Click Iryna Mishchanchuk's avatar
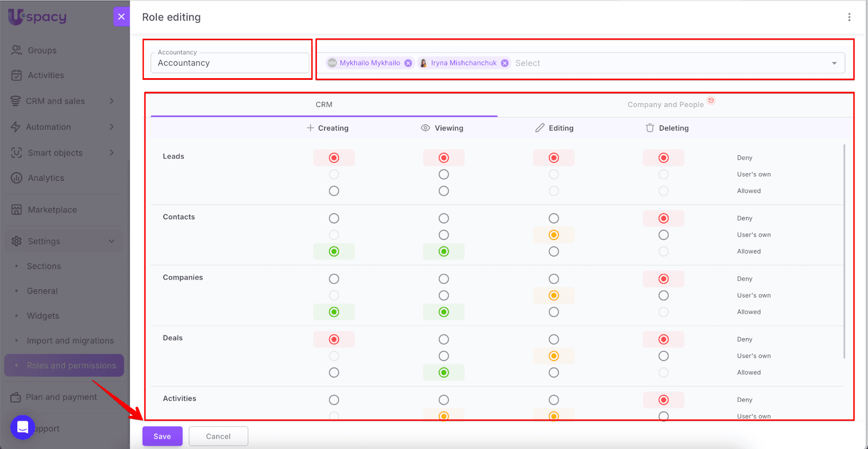The height and width of the screenshot is (449, 868). (x=423, y=63)
